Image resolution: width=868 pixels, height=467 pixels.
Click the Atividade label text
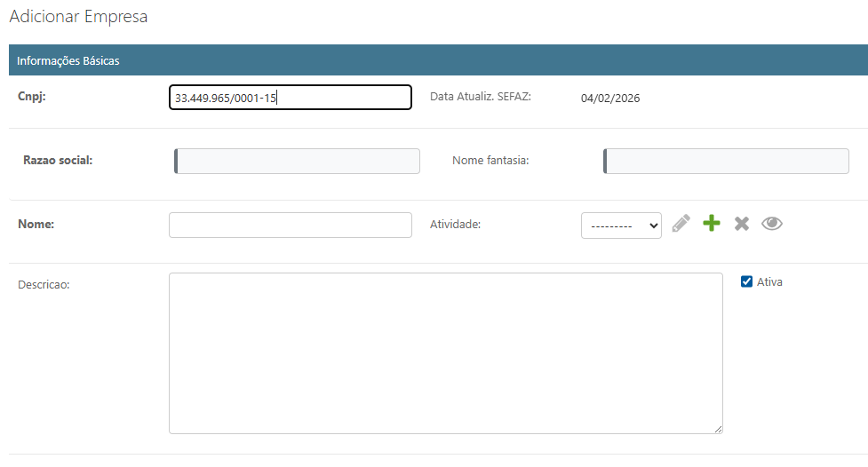click(455, 225)
